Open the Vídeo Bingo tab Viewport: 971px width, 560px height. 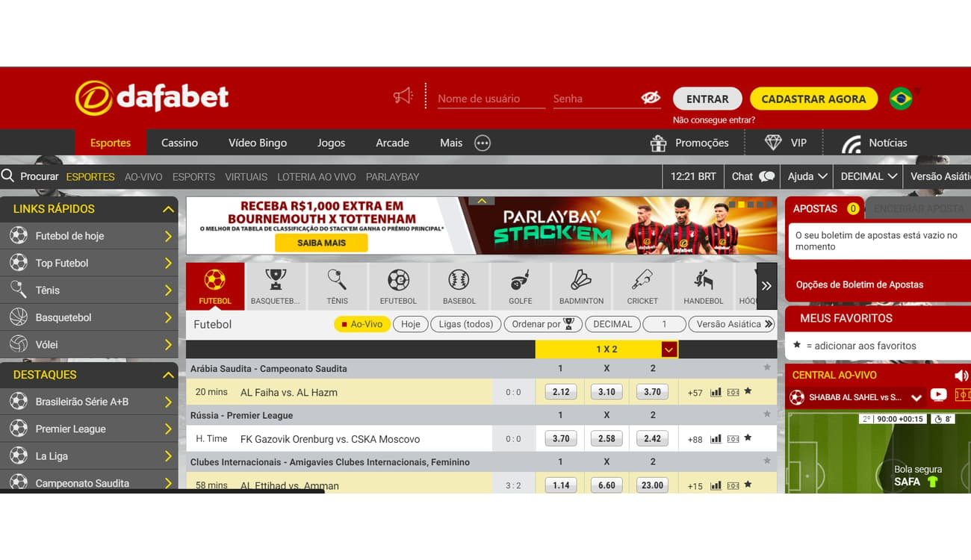pos(258,143)
